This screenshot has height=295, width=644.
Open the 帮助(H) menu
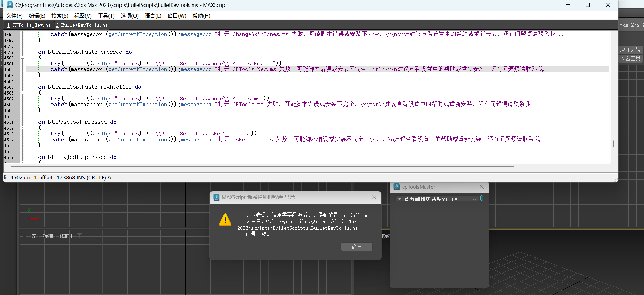202,16
